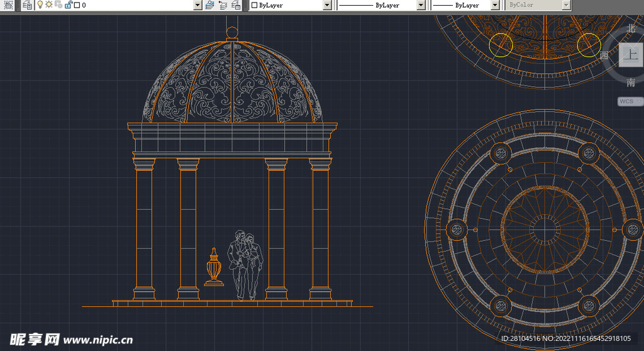
Task: Click 南 south on the ViewCube compass
Action: tap(630, 82)
